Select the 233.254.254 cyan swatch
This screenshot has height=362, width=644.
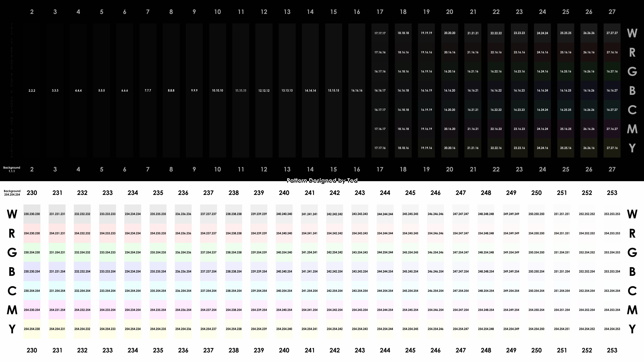click(x=108, y=291)
